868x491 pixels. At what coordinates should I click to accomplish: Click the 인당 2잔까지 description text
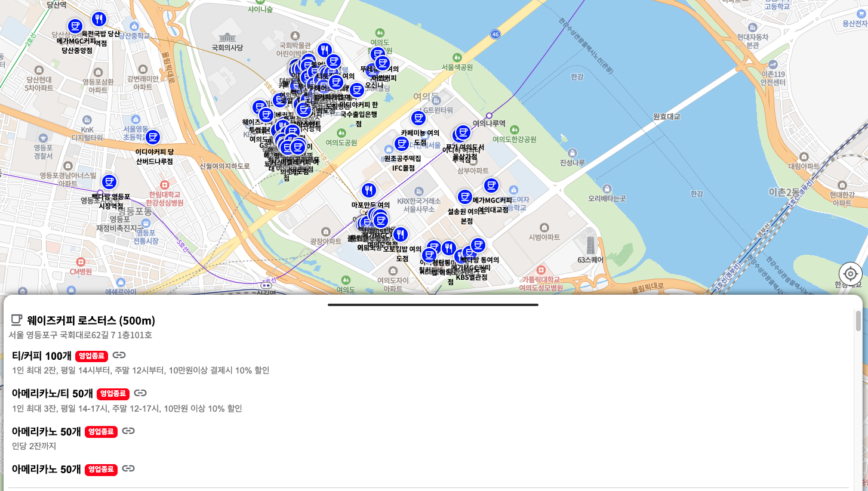pyautogui.click(x=34, y=446)
